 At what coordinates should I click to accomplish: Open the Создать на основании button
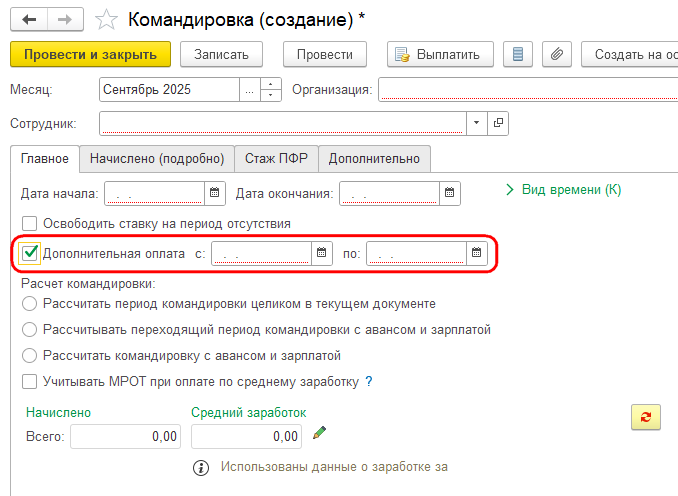(x=630, y=54)
